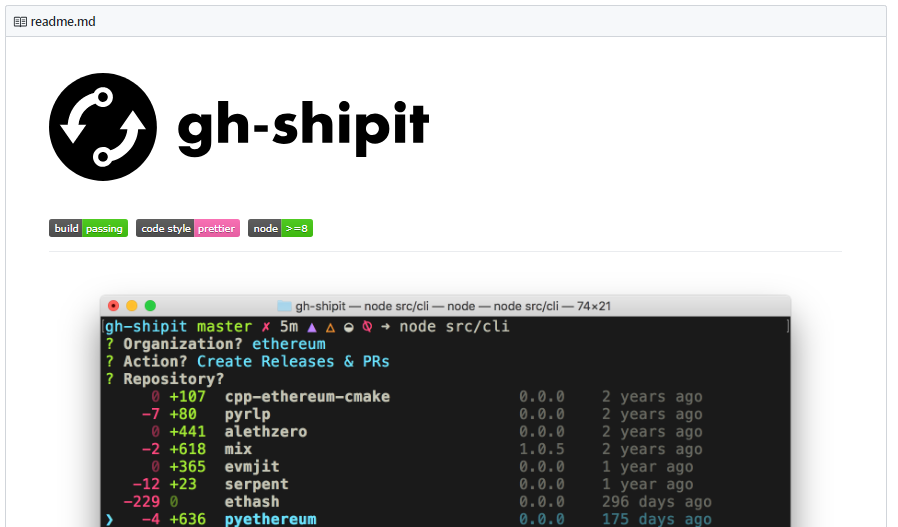Click the selection cursor arrow beside pyethereum

pos(109,520)
